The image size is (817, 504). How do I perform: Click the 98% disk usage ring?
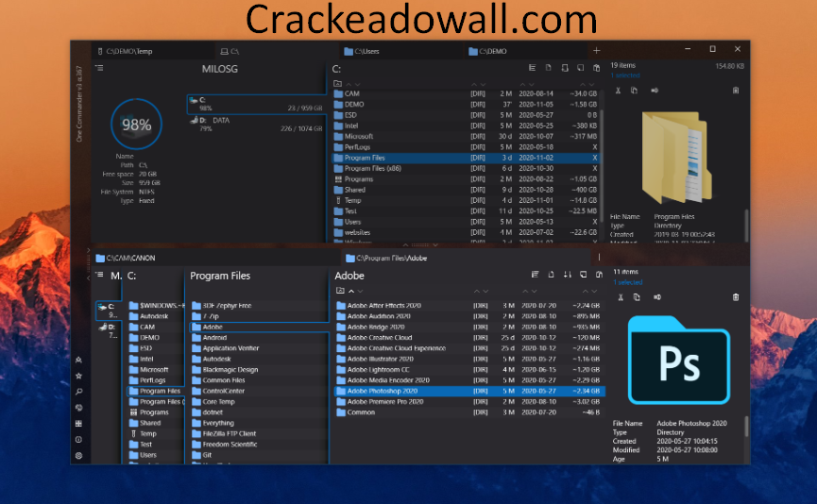point(136,124)
